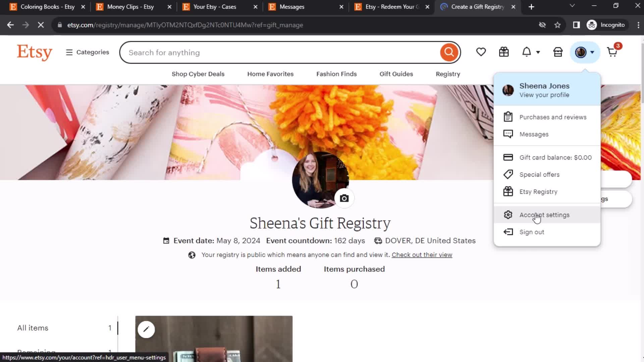Click the camera icon on profile photo
Screen dimensions: 644x362
[345, 198]
